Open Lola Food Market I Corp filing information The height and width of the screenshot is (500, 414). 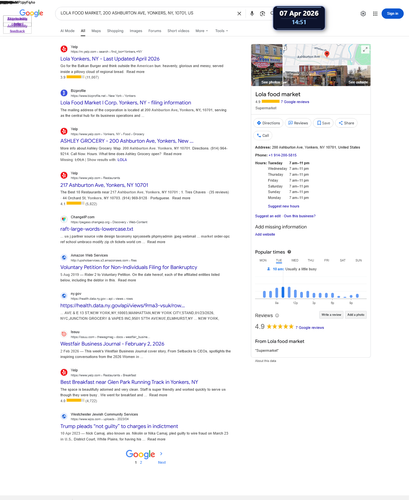tap(126, 103)
